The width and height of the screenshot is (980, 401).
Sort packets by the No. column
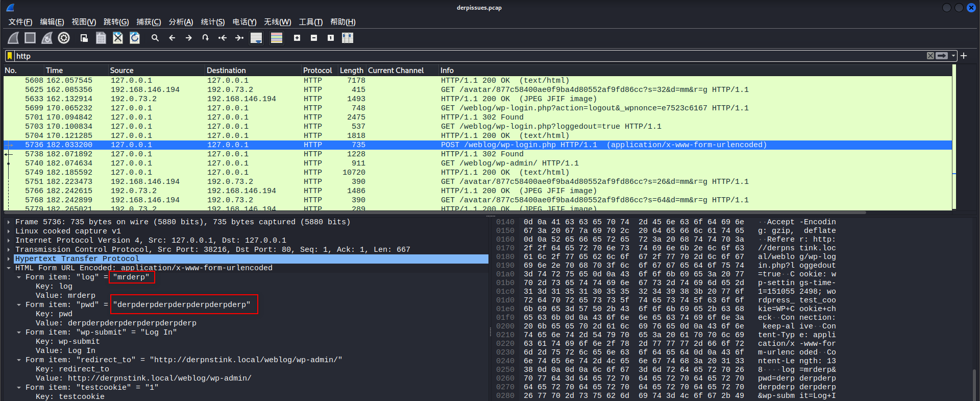point(23,70)
